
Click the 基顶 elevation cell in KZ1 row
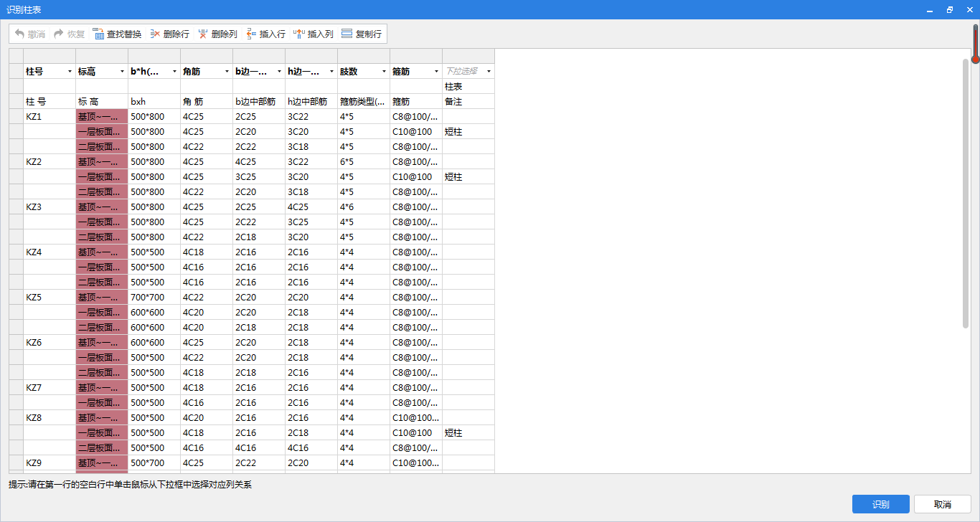click(x=102, y=116)
